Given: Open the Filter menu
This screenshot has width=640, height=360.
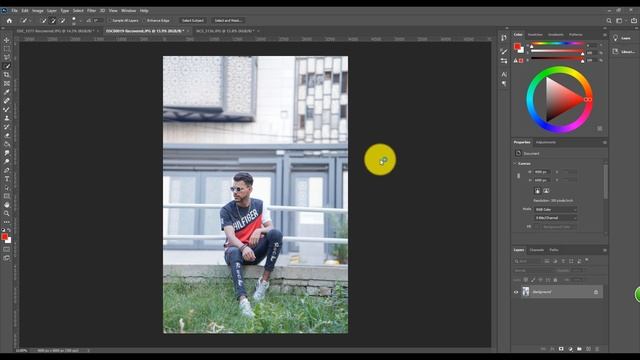Looking at the screenshot, I should (x=91, y=11).
